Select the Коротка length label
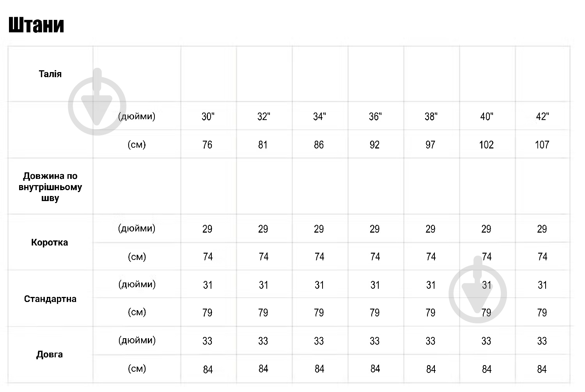The height and width of the screenshot is (392, 585). (x=50, y=242)
